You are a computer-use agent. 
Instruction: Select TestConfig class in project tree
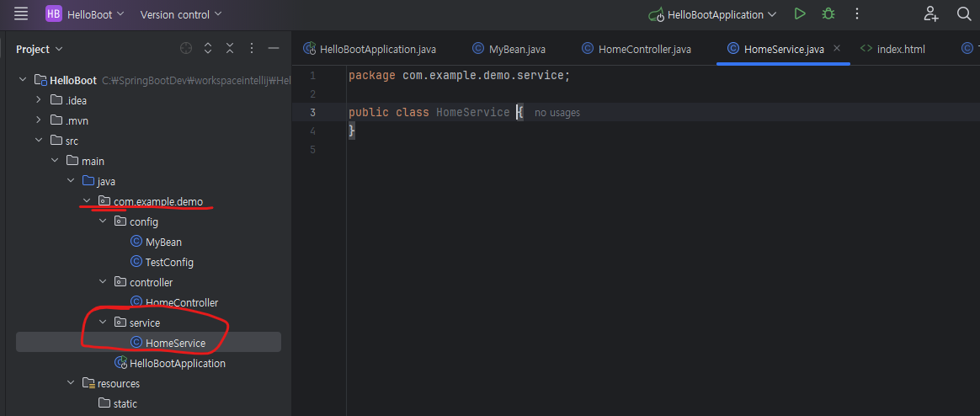pos(169,262)
